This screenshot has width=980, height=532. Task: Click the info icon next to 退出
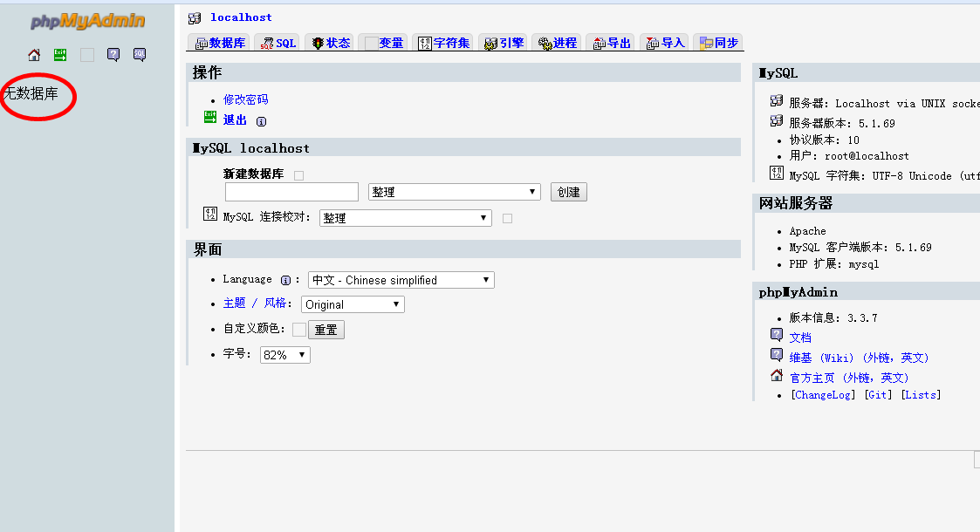pyautogui.click(x=261, y=121)
